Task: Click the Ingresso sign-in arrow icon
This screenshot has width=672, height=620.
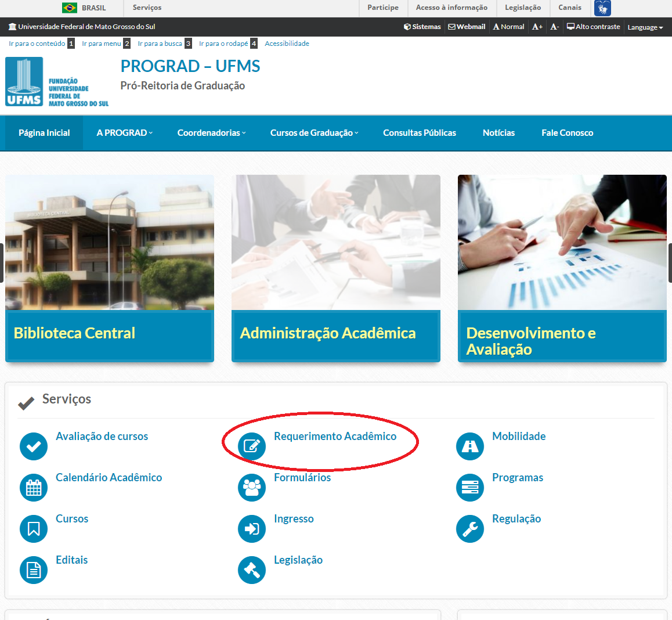Action: 252,529
